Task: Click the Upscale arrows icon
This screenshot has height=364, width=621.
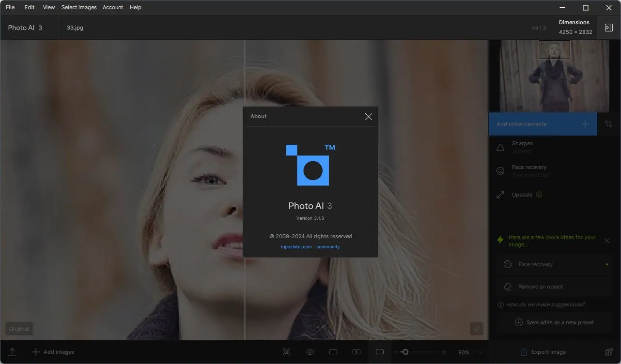Action: pyautogui.click(x=500, y=195)
